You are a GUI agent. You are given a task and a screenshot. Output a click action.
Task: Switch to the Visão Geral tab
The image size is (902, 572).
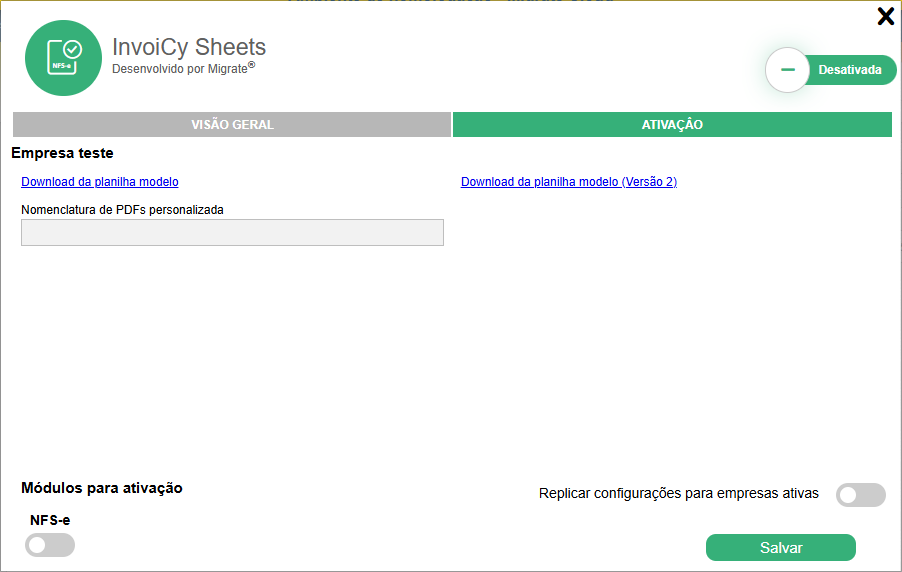[x=232, y=125]
